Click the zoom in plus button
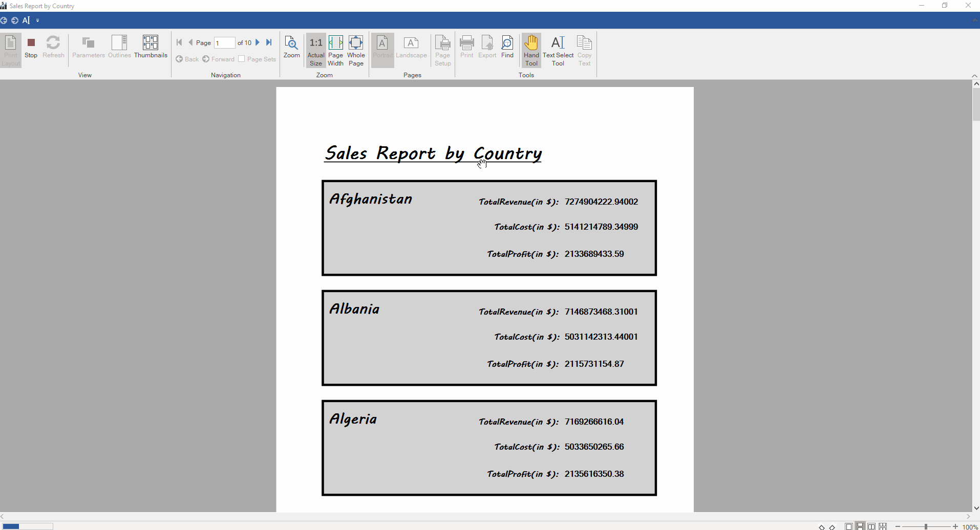The height and width of the screenshot is (530, 980). (955, 526)
